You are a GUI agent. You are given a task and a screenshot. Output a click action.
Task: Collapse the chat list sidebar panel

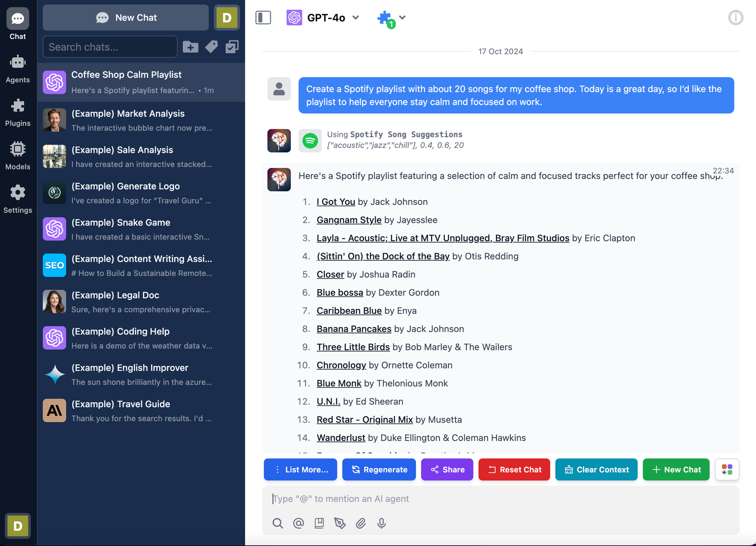(x=263, y=17)
